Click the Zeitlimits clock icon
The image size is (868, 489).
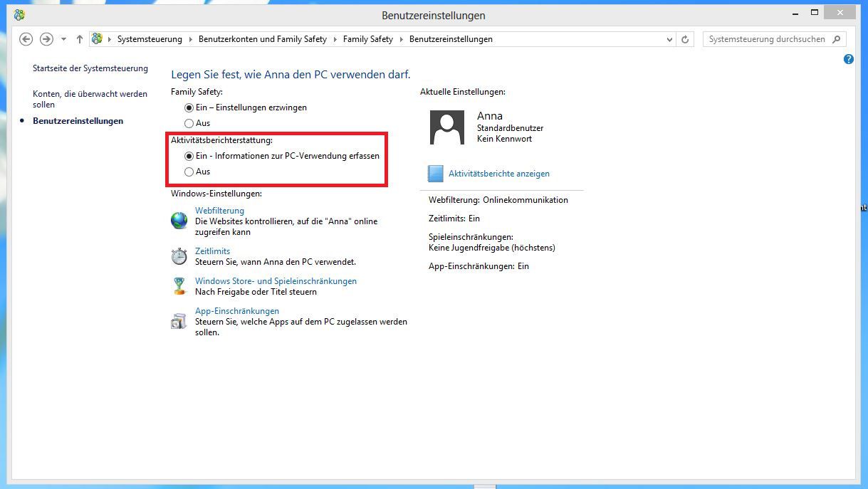pyautogui.click(x=179, y=256)
